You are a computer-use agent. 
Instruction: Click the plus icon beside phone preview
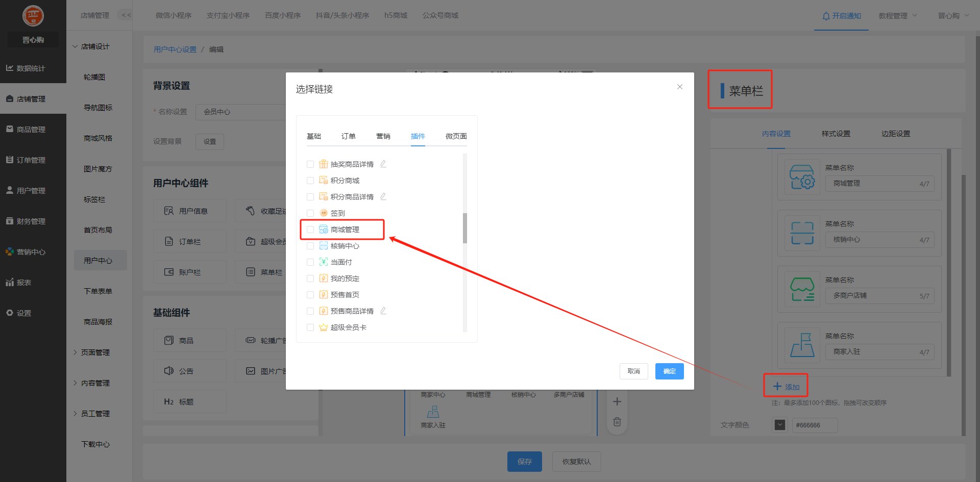tap(617, 401)
